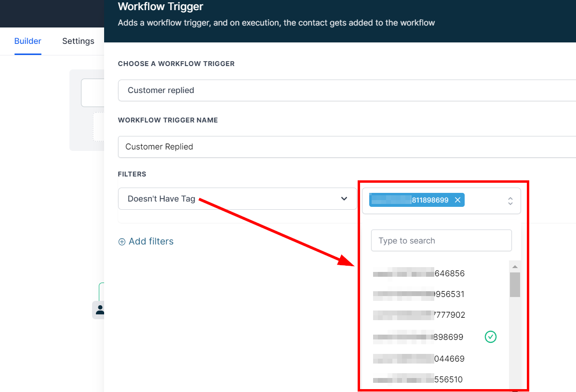Screen dimensions: 576x392
Task: Click the Type to search field
Action: (x=441, y=240)
